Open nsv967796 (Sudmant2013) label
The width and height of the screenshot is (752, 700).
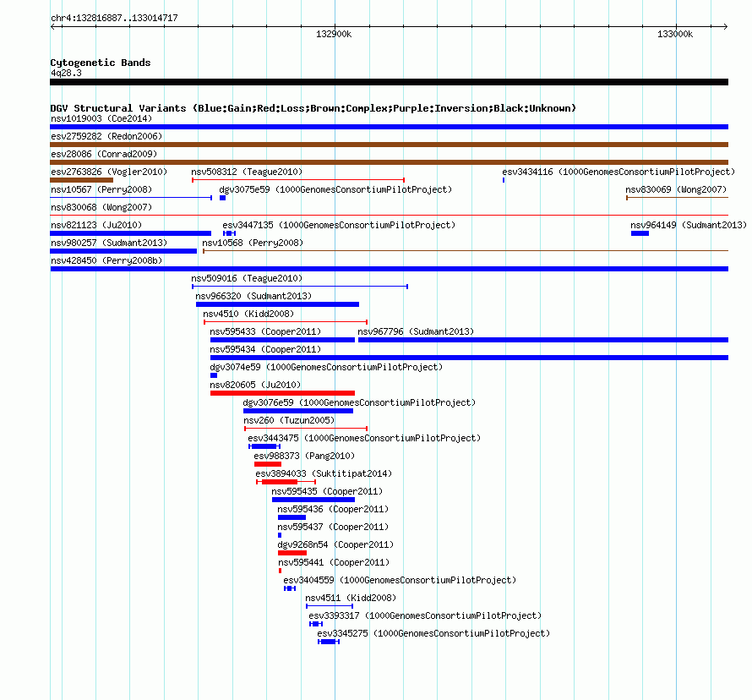[416, 331]
